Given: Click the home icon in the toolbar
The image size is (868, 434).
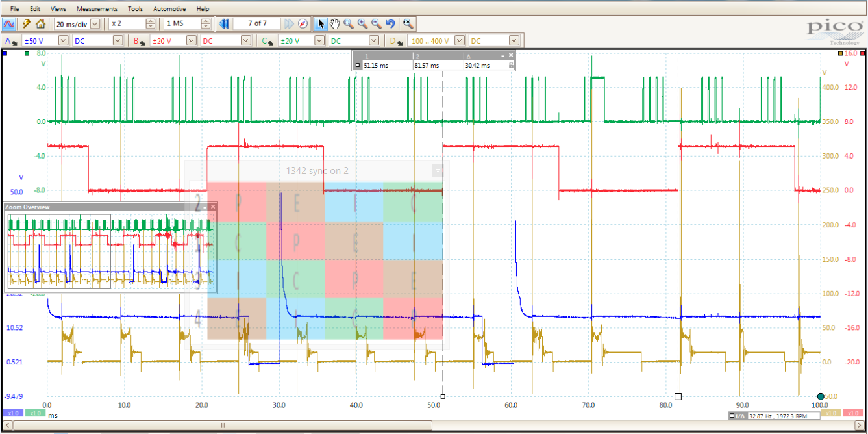Looking at the screenshot, I should click(40, 24).
